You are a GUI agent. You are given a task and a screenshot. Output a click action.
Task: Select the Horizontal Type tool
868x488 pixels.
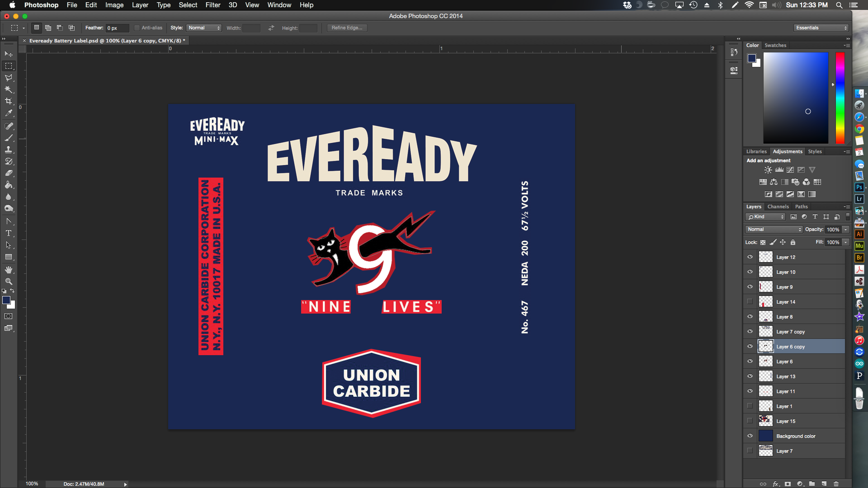9,233
